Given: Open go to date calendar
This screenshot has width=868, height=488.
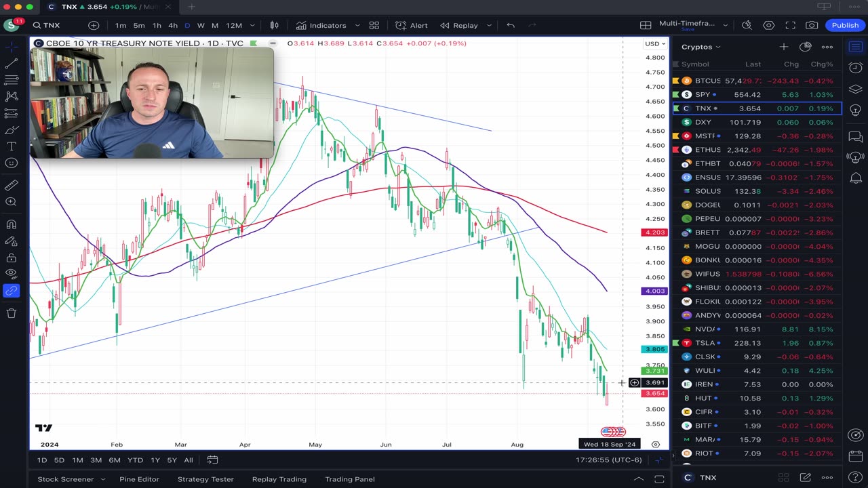Looking at the screenshot, I should click(x=212, y=460).
